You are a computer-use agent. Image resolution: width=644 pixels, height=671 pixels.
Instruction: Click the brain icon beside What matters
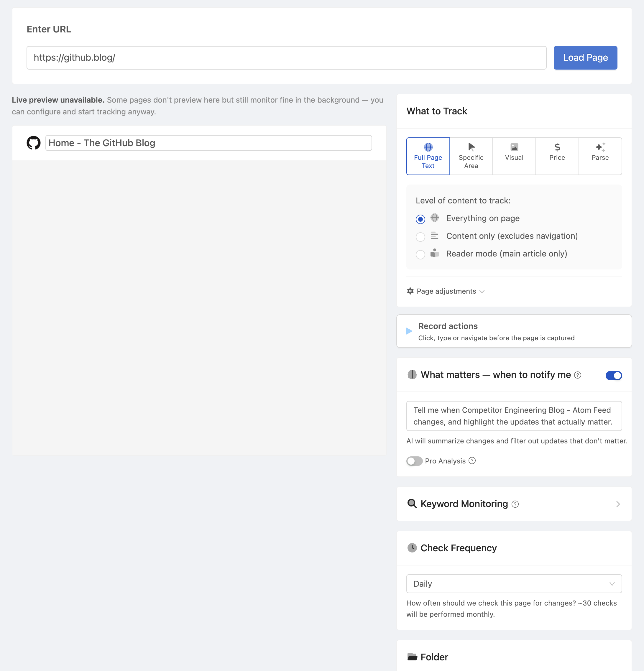[412, 374]
